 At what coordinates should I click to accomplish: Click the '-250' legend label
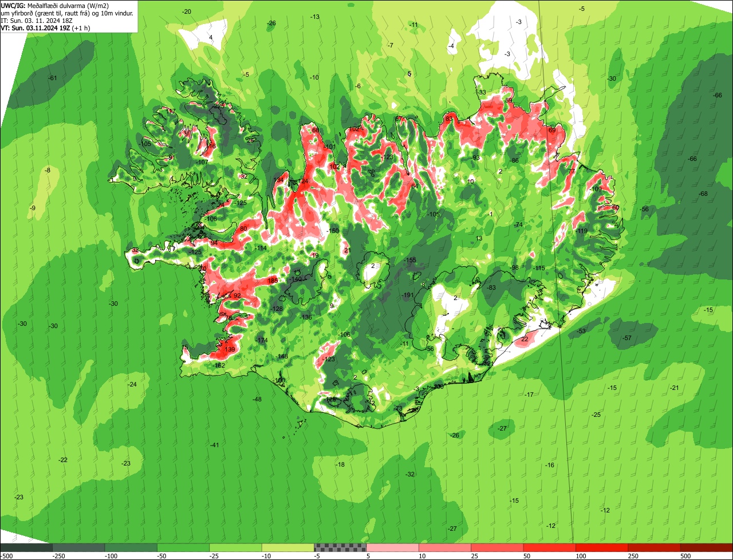(58, 557)
